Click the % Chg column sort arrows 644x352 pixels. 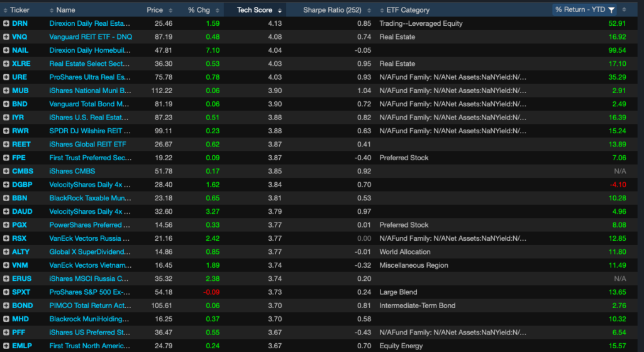(x=217, y=10)
